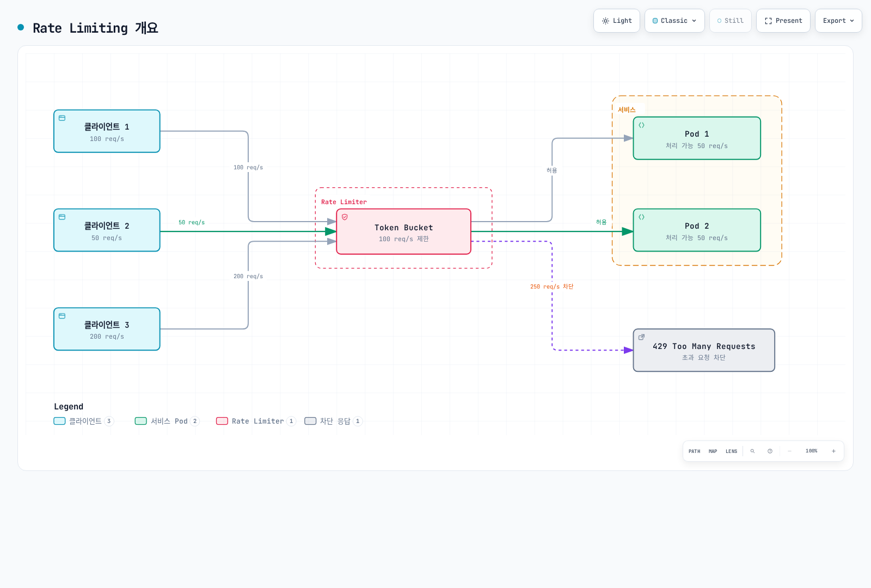This screenshot has height=588, width=871.
Task: Switch to the PATH mode
Action: click(695, 451)
